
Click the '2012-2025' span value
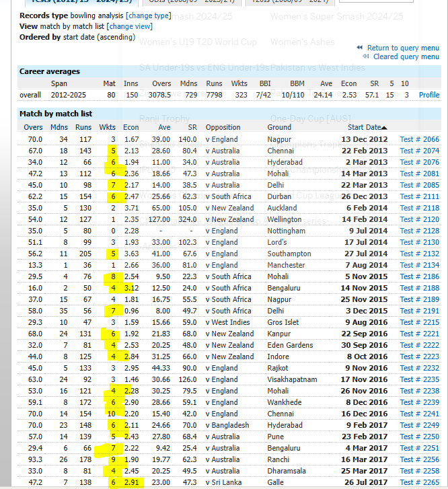point(69,95)
